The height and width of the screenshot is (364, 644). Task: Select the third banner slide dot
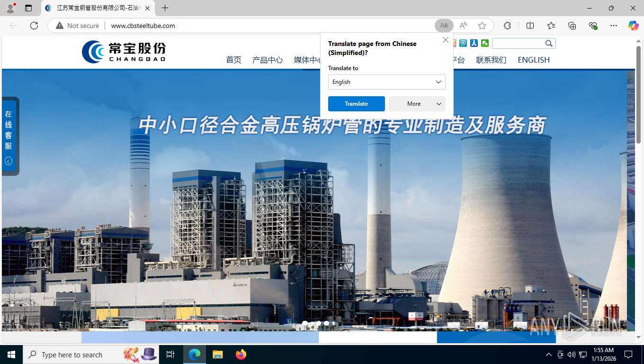319,323
